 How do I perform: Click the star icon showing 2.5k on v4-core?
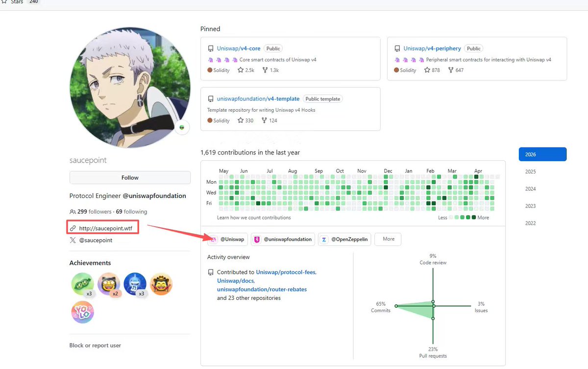coord(241,70)
